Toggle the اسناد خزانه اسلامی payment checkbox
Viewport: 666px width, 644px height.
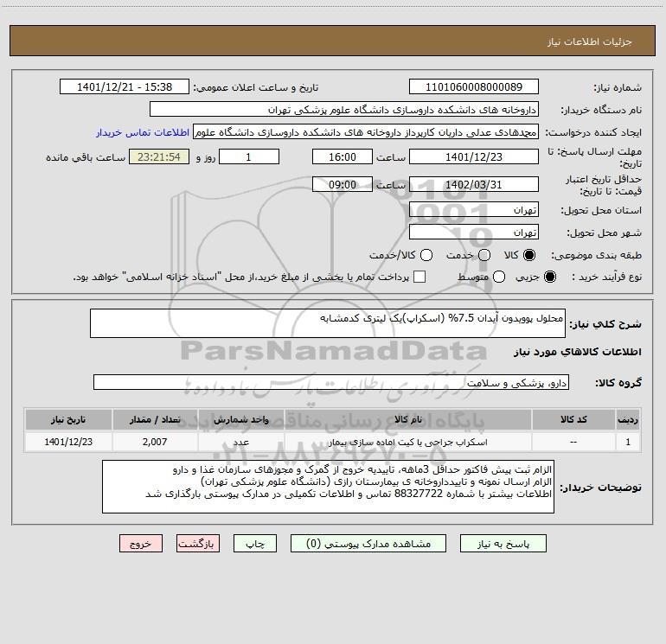point(419,277)
